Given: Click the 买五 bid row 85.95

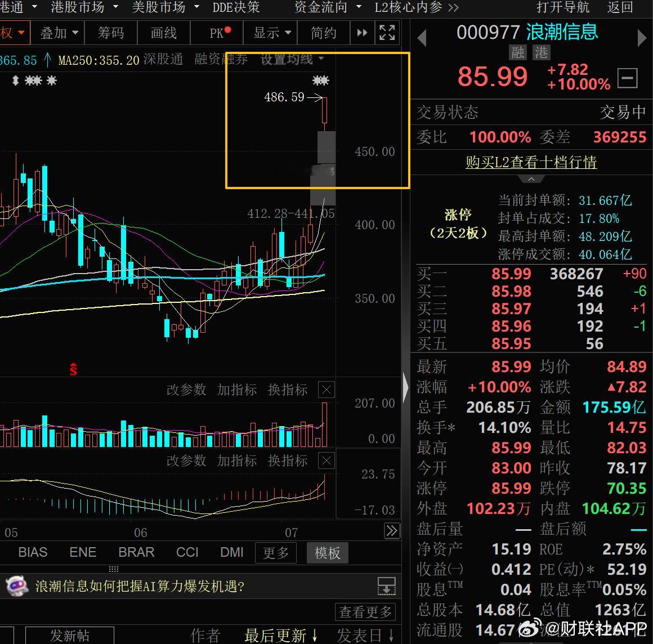Looking at the screenshot, I should 531,343.
